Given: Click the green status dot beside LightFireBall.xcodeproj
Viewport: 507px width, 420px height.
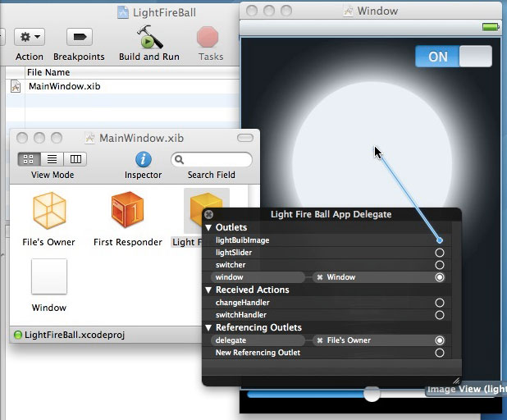Looking at the screenshot, I should 18,335.
